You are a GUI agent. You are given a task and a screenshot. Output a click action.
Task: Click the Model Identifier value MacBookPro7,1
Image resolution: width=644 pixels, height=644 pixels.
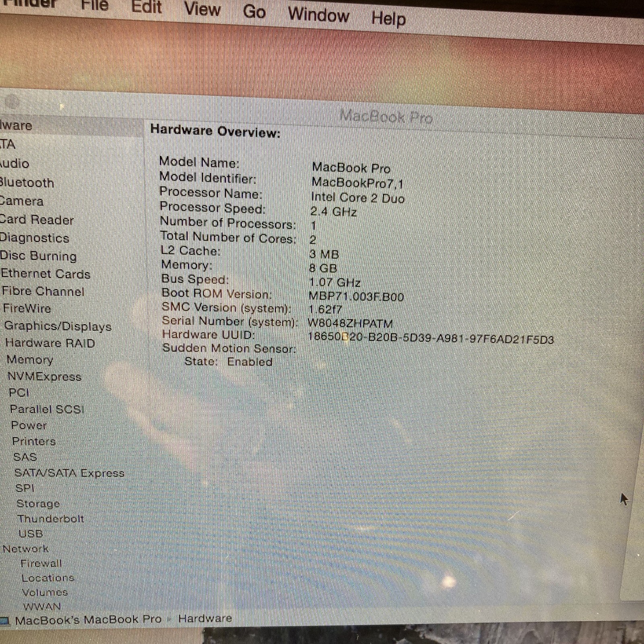point(357,183)
